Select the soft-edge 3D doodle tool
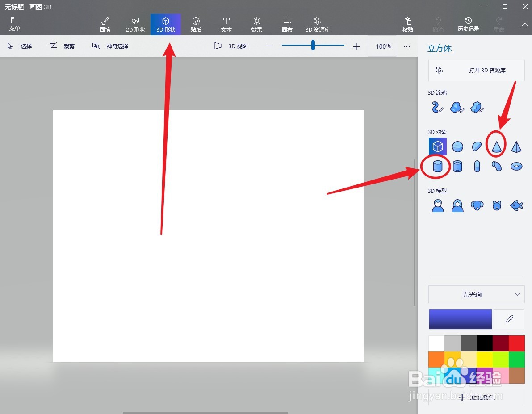The width and height of the screenshot is (532, 414). coord(457,107)
